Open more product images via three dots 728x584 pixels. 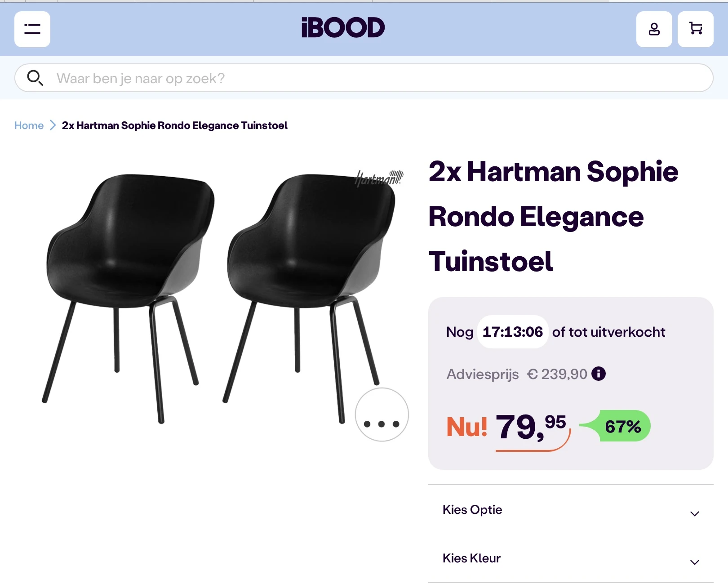[382, 415]
